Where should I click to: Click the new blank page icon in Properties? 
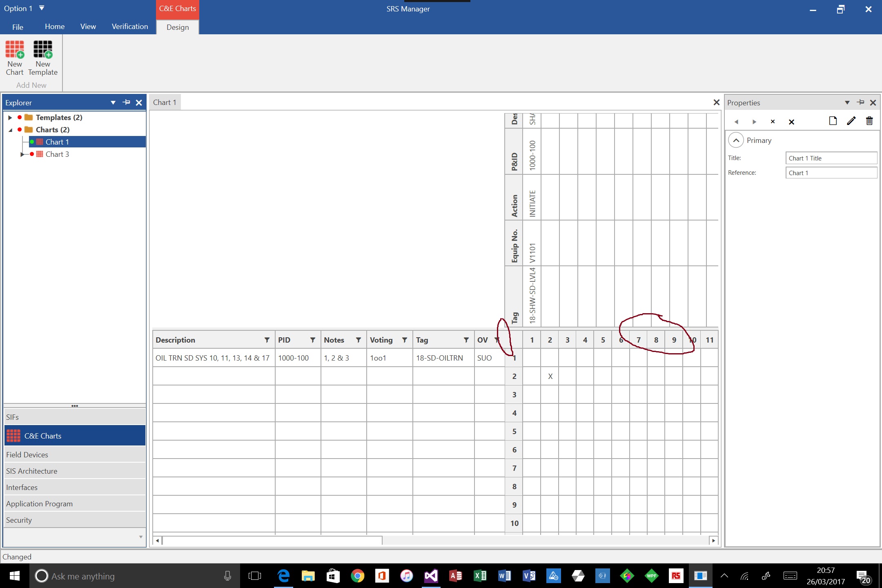(833, 121)
